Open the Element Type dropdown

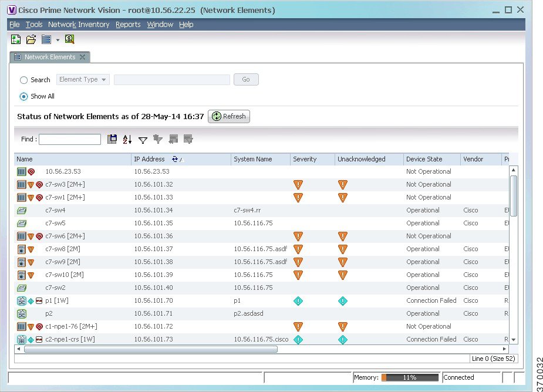83,79
